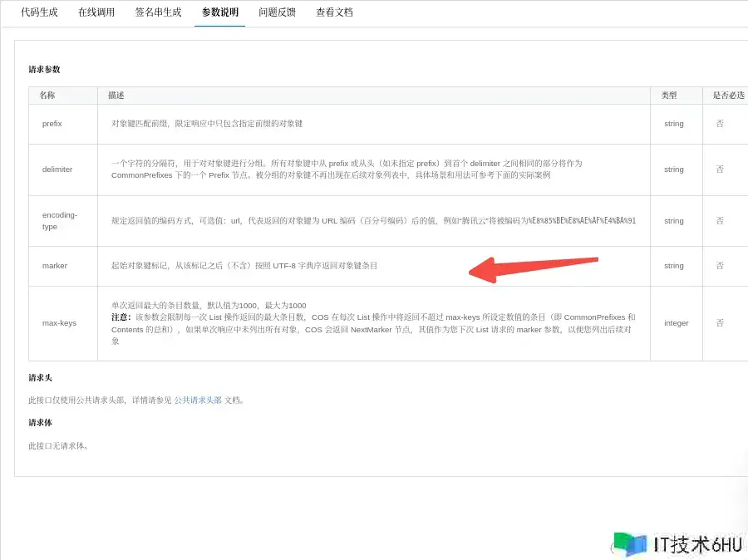Click the encoding-type parameter name
The height and width of the screenshot is (560, 748).
point(60,220)
